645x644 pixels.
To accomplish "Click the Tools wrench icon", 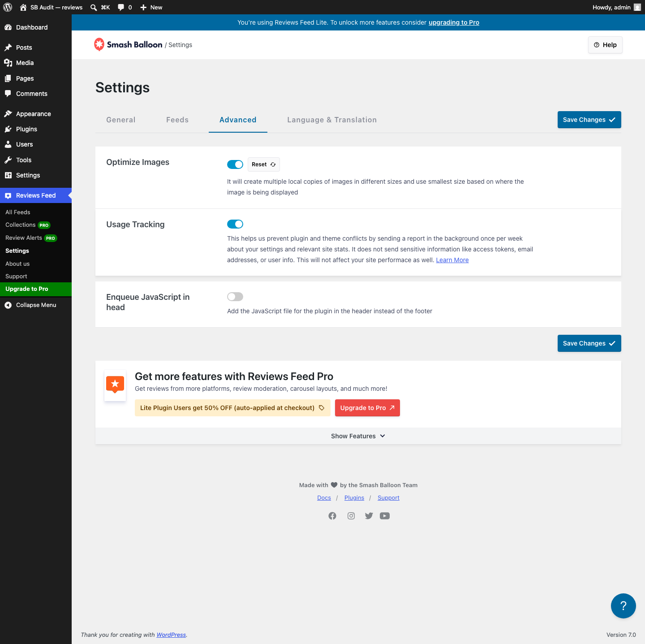I will coord(8,160).
